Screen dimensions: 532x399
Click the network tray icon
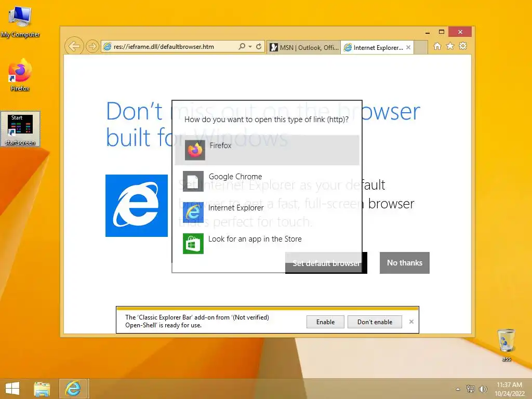coord(471,389)
